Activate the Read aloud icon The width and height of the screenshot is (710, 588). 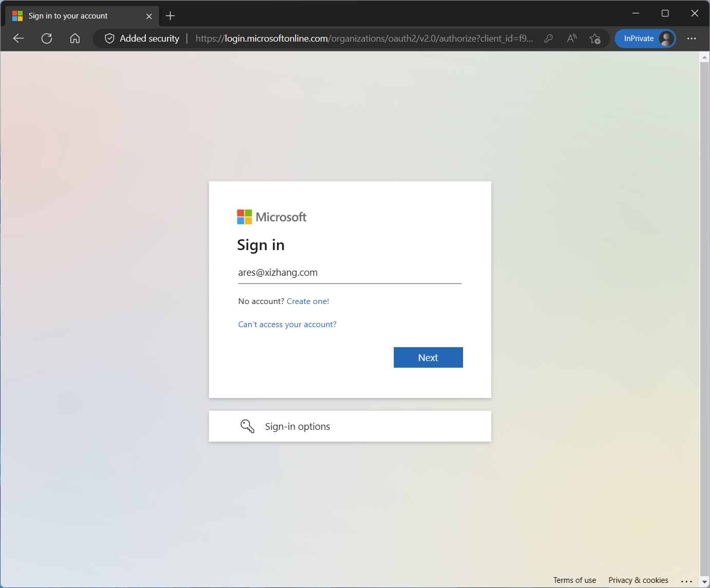pyautogui.click(x=572, y=39)
